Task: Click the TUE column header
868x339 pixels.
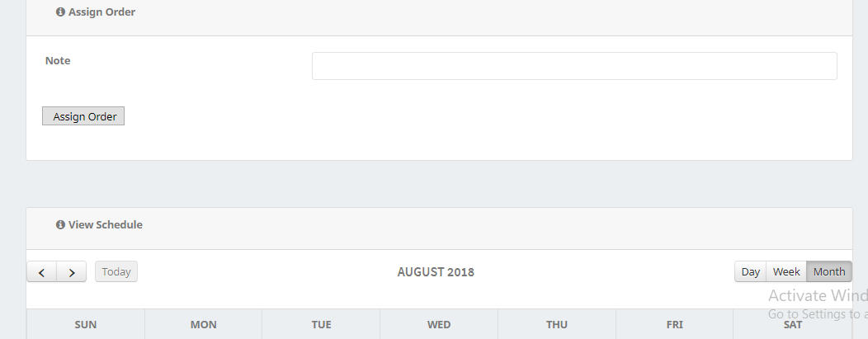Action: point(321,325)
